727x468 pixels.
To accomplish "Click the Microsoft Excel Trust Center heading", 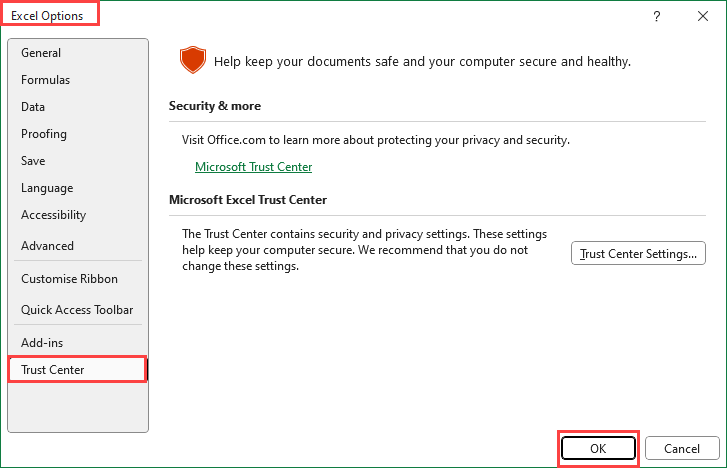I will pos(248,200).
